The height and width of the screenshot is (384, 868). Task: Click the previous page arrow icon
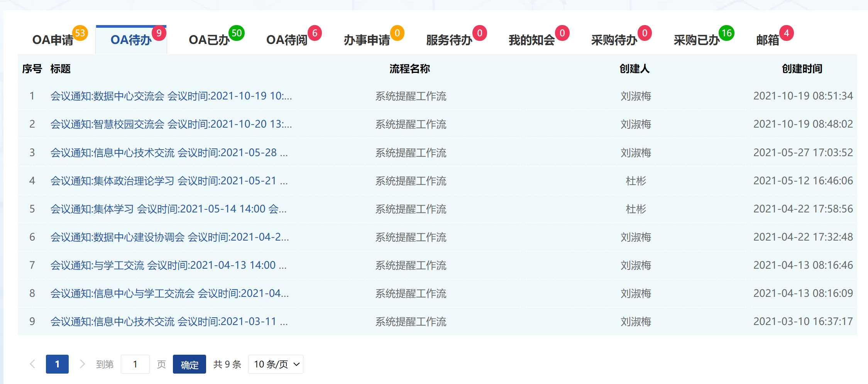tap(32, 364)
